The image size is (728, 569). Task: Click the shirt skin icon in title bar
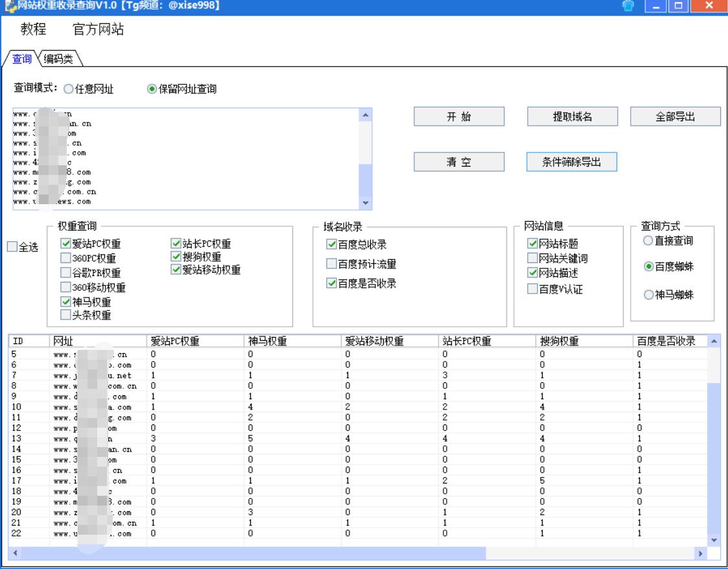pos(628,6)
